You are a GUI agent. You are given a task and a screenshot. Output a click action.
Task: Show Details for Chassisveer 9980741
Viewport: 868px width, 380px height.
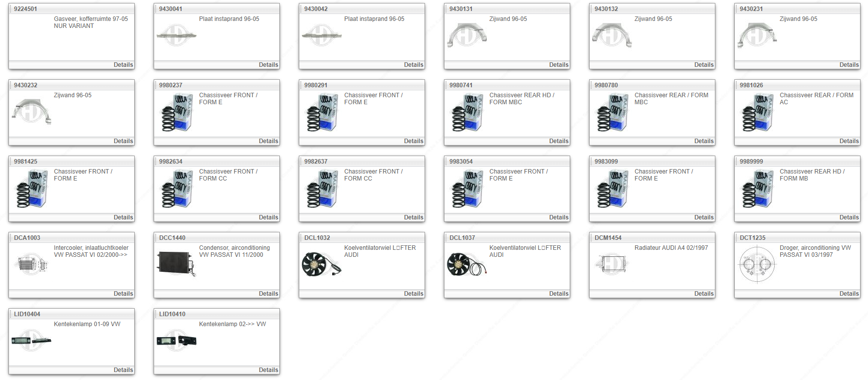tap(558, 141)
